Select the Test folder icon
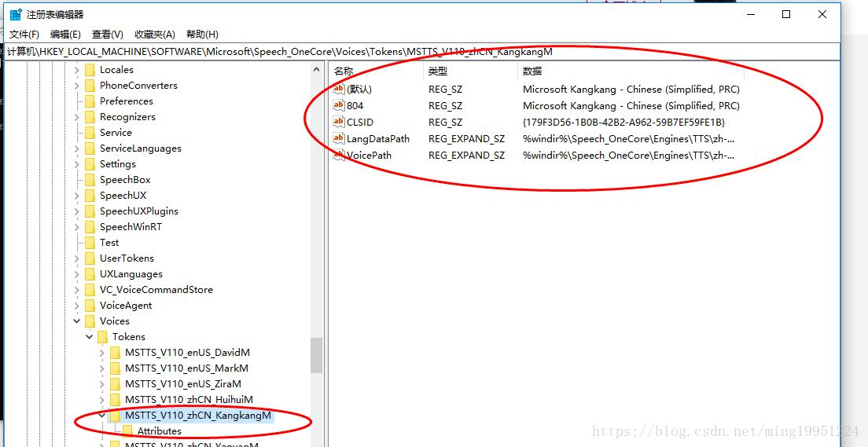The width and height of the screenshot is (868, 447). click(90, 242)
